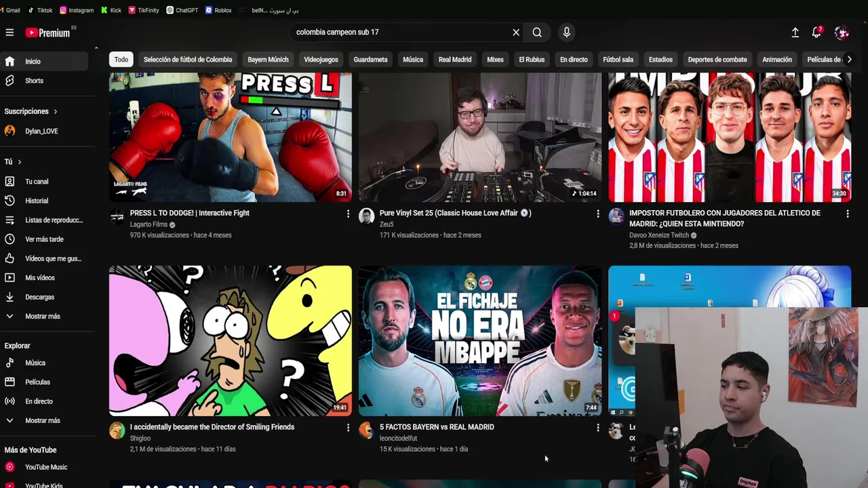Image resolution: width=868 pixels, height=488 pixels.
Task: Select the El Rubius chip
Action: [x=532, y=60]
